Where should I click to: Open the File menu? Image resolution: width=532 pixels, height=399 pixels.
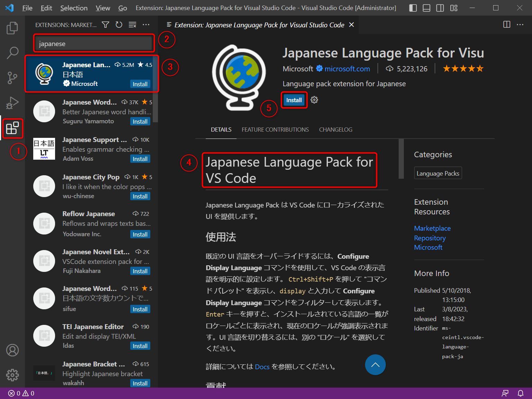pyautogui.click(x=27, y=8)
